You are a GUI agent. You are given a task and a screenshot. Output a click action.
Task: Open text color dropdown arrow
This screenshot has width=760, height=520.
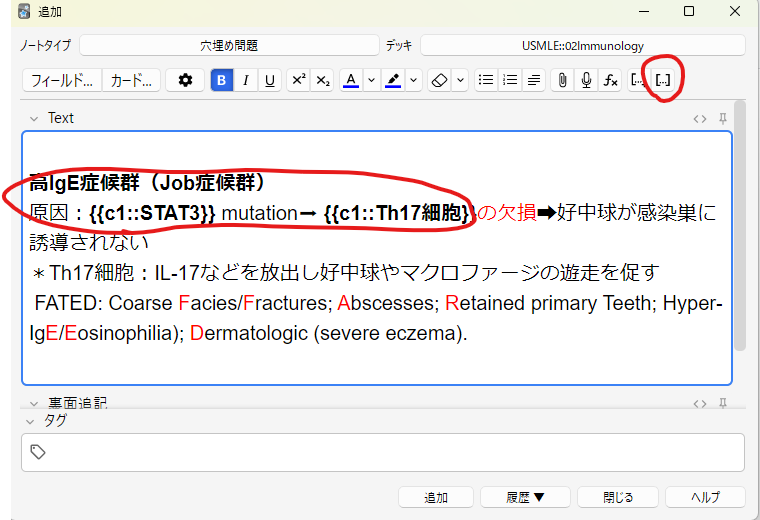(x=371, y=80)
